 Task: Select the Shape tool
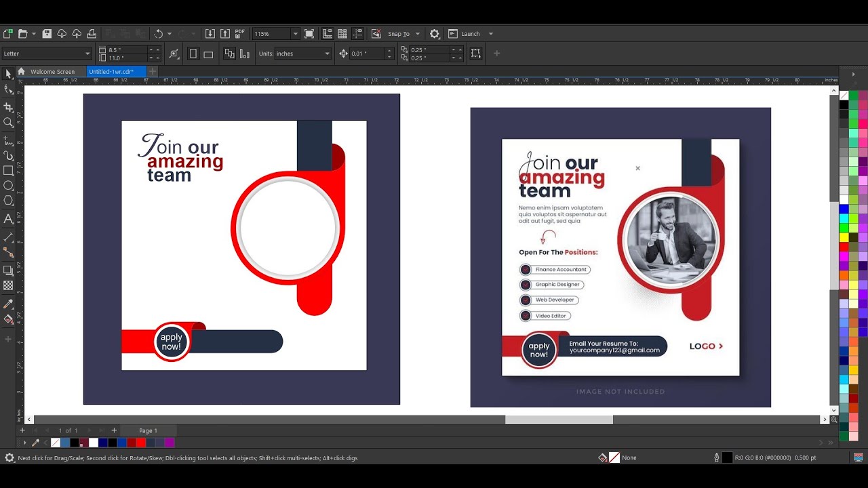point(8,89)
